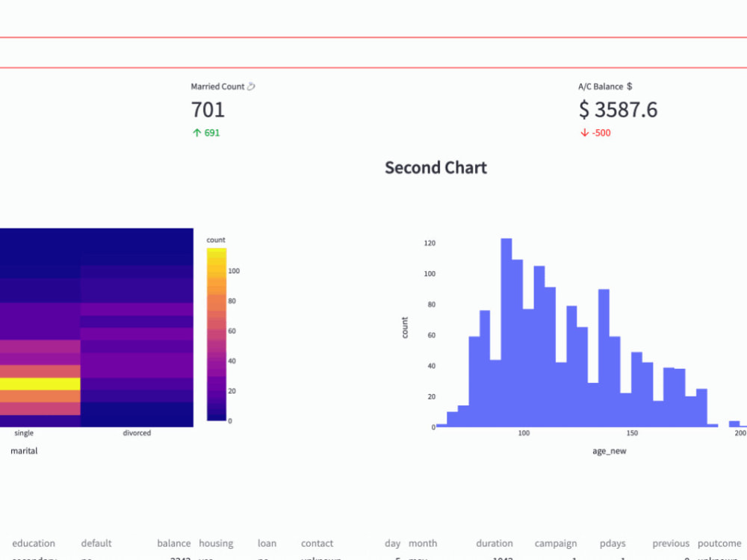Sort by the balance column header

[x=174, y=544]
